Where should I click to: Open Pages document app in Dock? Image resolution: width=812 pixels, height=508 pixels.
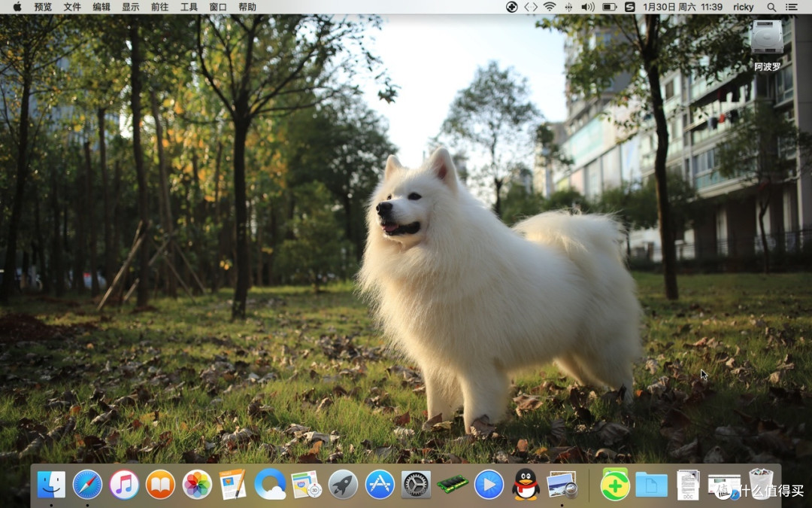tap(233, 484)
